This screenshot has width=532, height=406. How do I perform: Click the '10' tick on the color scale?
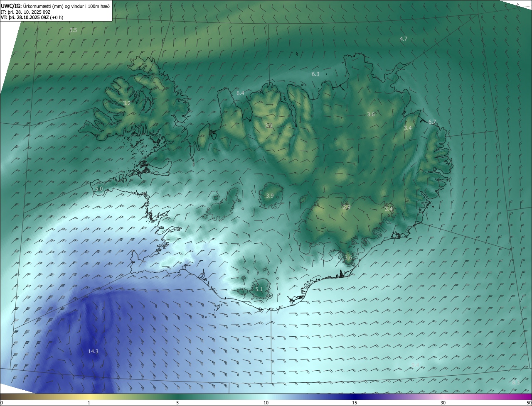(266, 403)
